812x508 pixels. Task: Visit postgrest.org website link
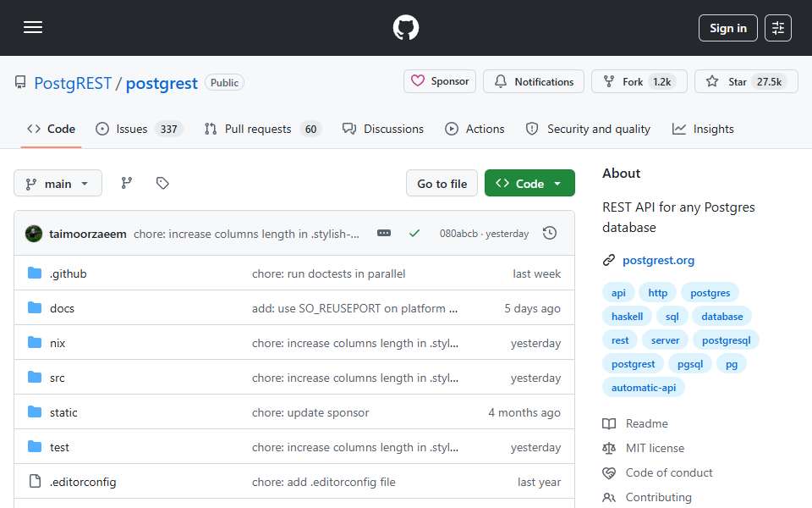click(658, 260)
